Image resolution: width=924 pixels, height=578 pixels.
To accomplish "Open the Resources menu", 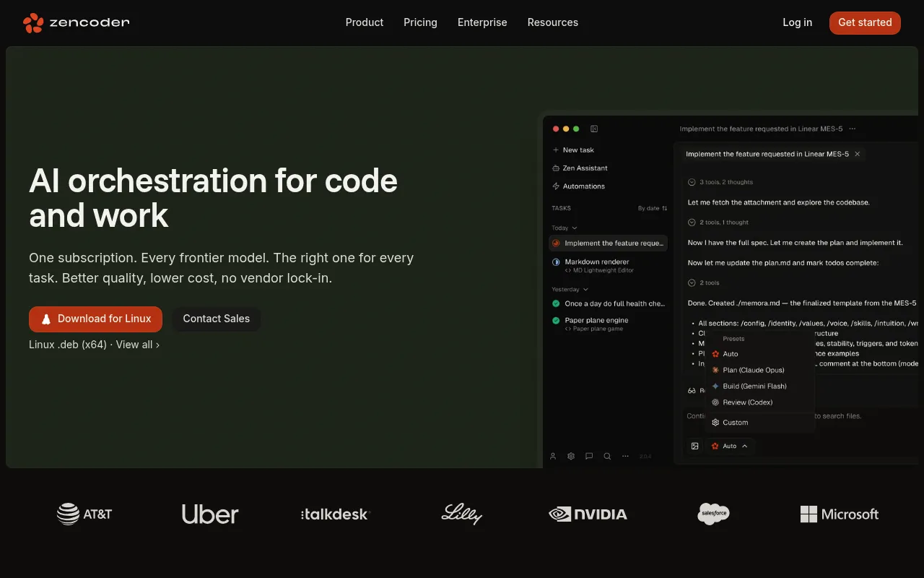I will click(x=553, y=22).
